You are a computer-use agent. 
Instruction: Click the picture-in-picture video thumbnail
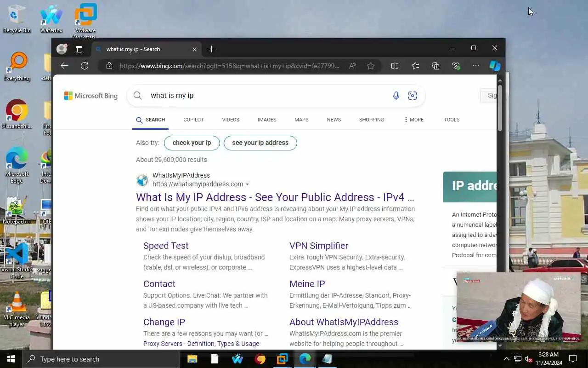[519, 307]
